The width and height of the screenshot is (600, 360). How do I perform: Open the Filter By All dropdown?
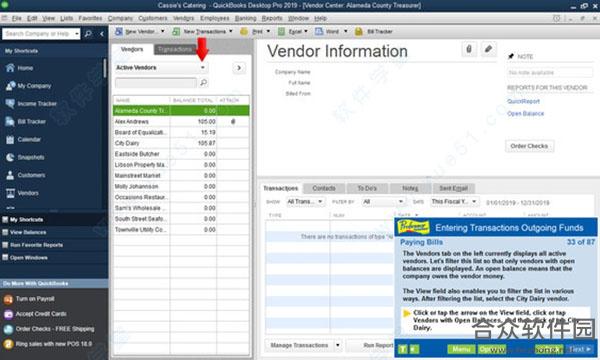pyautogui.click(x=401, y=201)
